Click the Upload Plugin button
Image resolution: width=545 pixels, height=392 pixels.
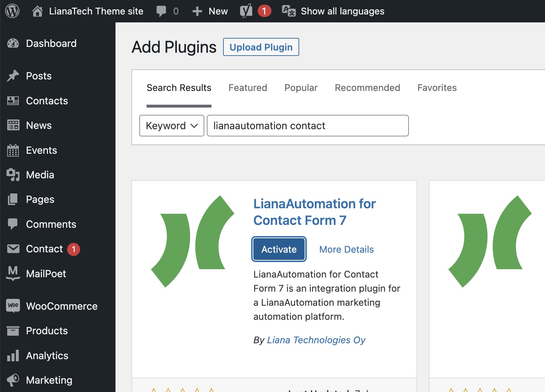coord(261,47)
